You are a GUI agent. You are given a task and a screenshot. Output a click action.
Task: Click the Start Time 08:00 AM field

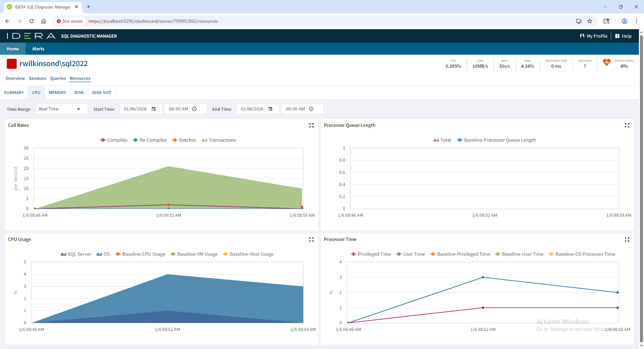click(178, 109)
